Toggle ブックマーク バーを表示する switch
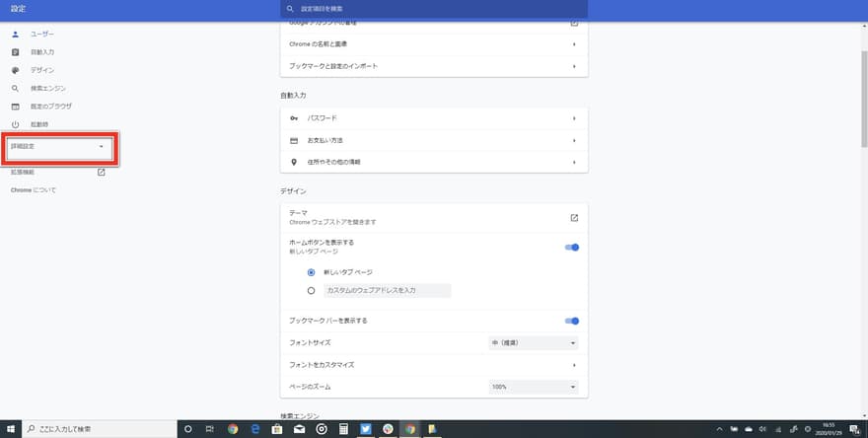Screen dimensions: 868x438 tap(571, 321)
